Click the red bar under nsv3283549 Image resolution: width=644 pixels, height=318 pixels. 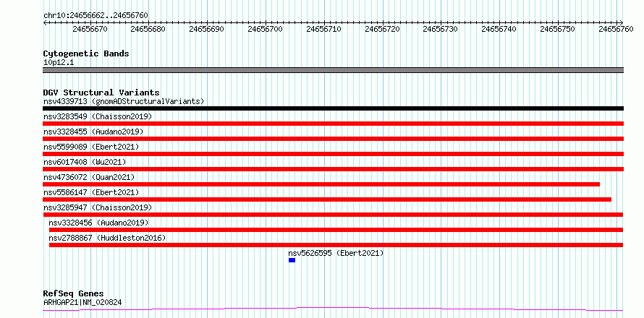pos(333,124)
